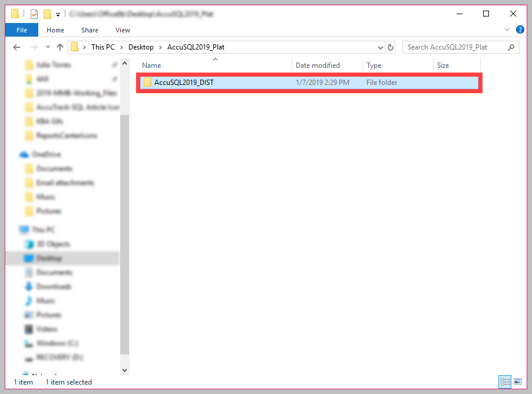Click the Back navigation arrow

point(16,47)
